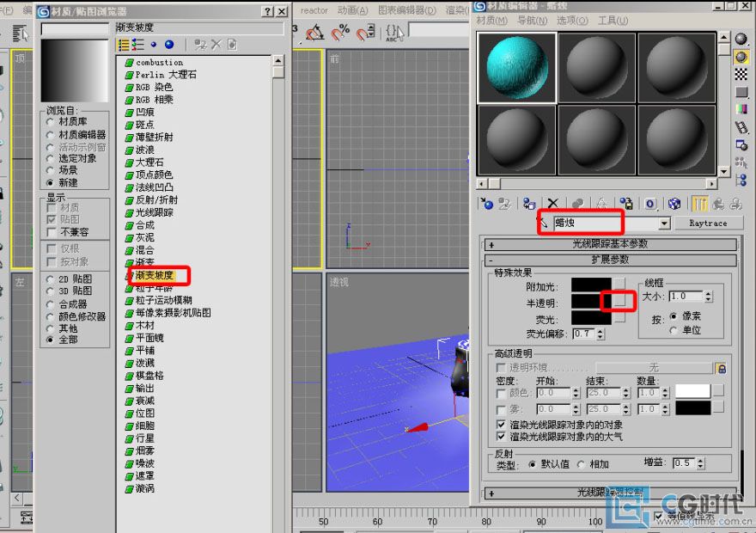
Task: Toggle 不兼容 display checkbox
Action: 52,232
